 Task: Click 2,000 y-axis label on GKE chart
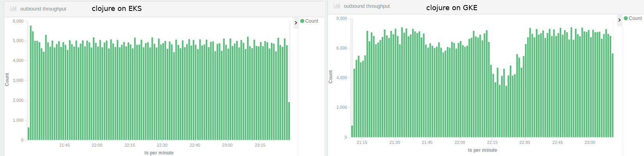click(342, 107)
